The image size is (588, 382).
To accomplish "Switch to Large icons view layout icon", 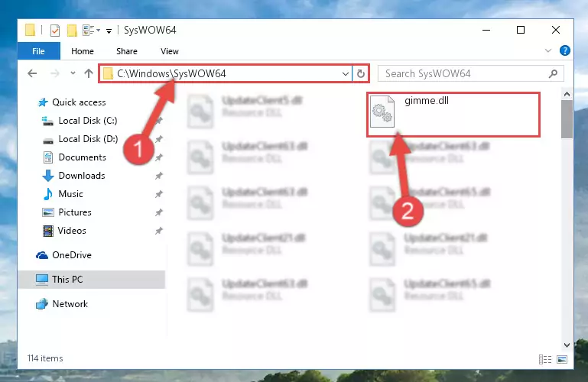I will click(562, 360).
